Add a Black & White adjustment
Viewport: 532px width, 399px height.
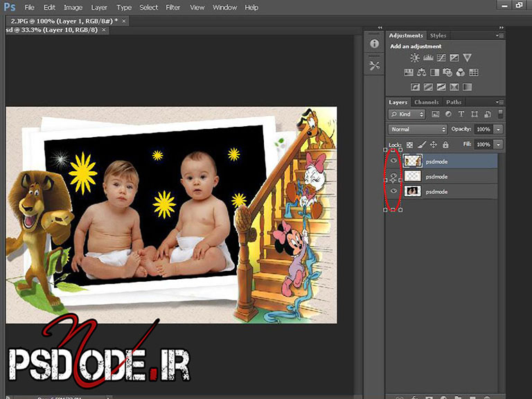pyautogui.click(x=434, y=72)
